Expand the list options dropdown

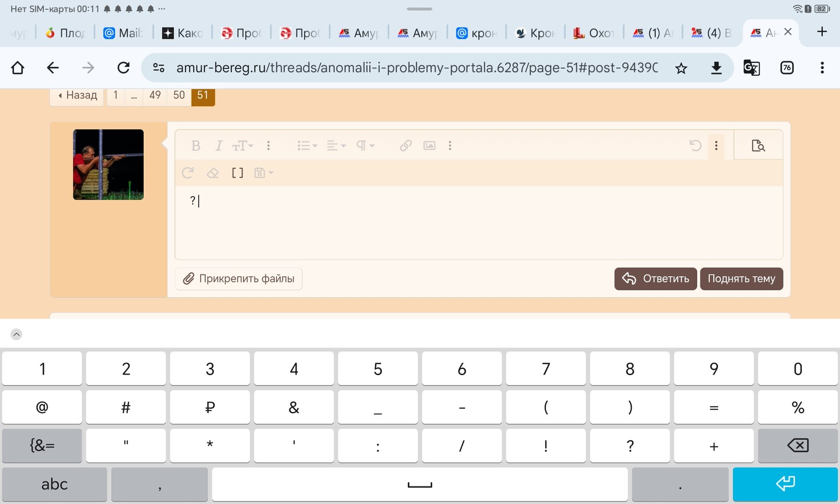(307, 146)
